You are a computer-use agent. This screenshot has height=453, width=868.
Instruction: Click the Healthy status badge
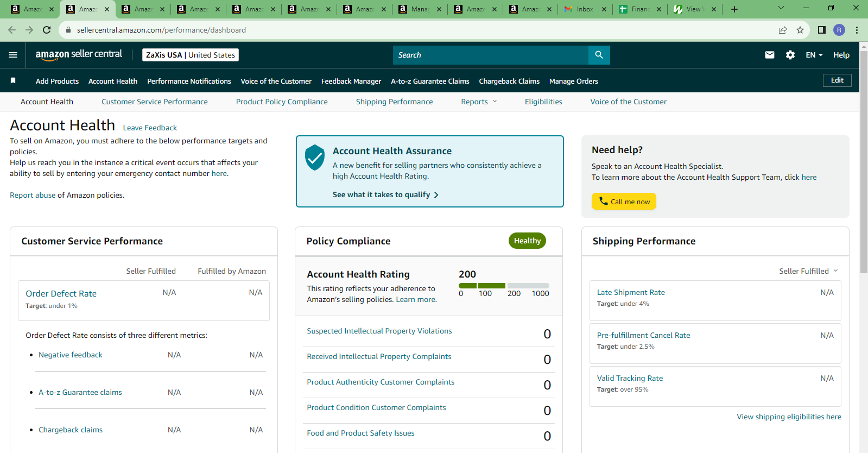(527, 241)
